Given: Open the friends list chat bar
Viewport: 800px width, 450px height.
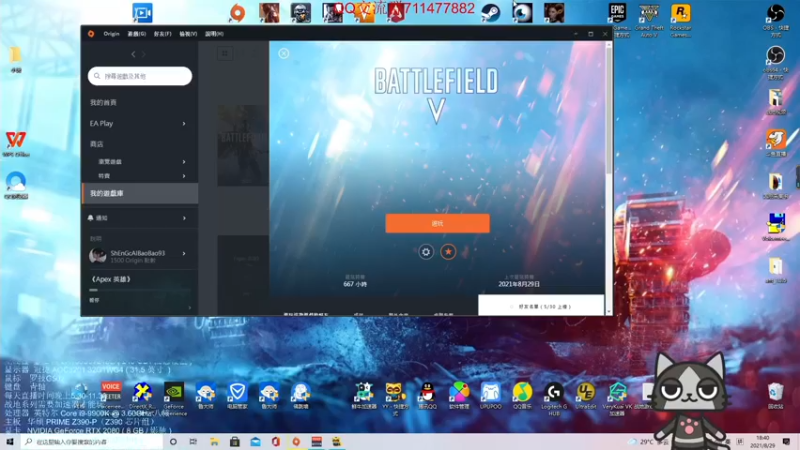Looking at the screenshot, I should pyautogui.click(x=541, y=306).
